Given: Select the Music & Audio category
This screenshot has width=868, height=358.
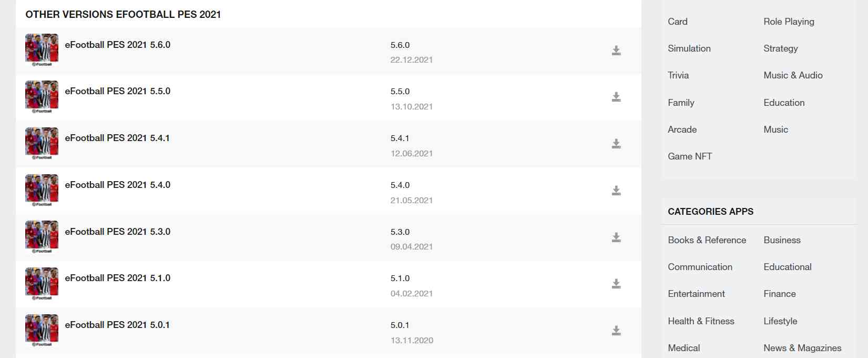Looking at the screenshot, I should (793, 75).
